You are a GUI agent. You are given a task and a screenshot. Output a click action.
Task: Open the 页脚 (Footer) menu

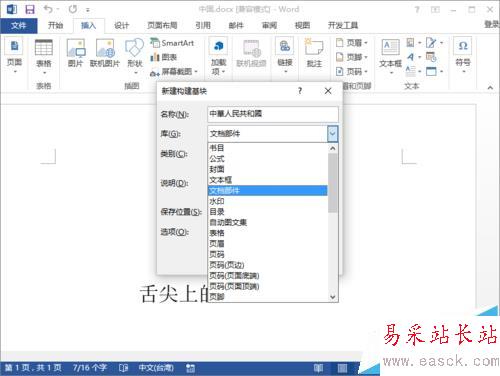351,57
